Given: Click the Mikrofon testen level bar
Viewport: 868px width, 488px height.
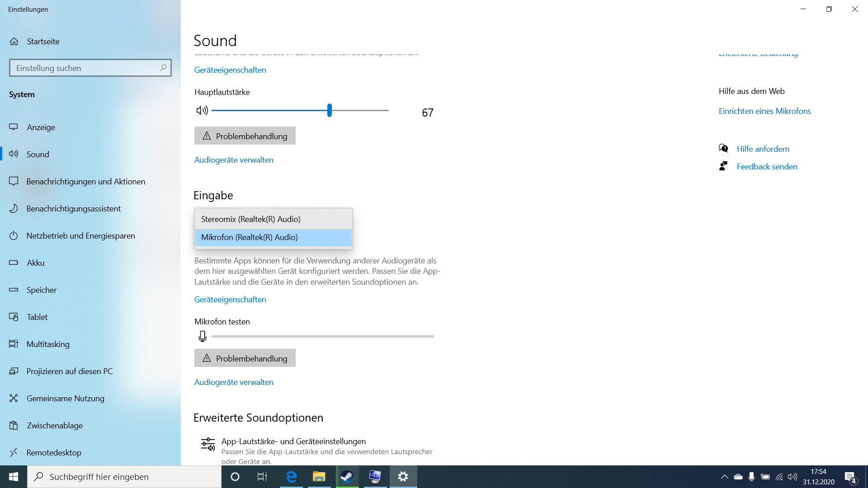Looking at the screenshot, I should (x=323, y=336).
